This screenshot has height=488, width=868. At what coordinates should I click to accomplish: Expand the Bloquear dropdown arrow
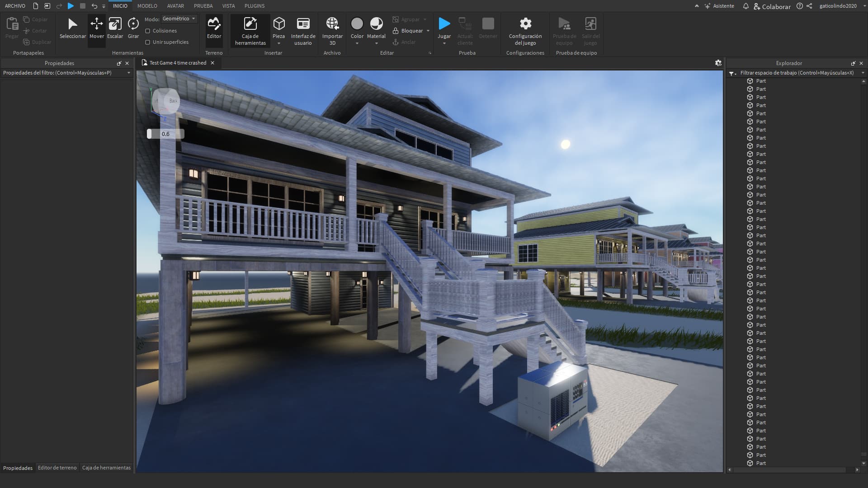[428, 31]
